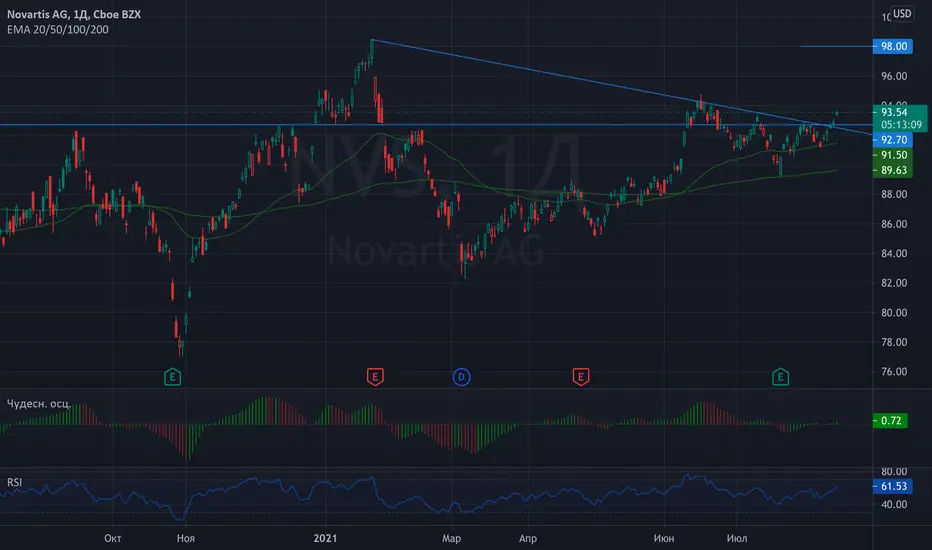The image size is (932, 550).
Task: Click the 80.00 price scale label
Action: [x=894, y=313]
